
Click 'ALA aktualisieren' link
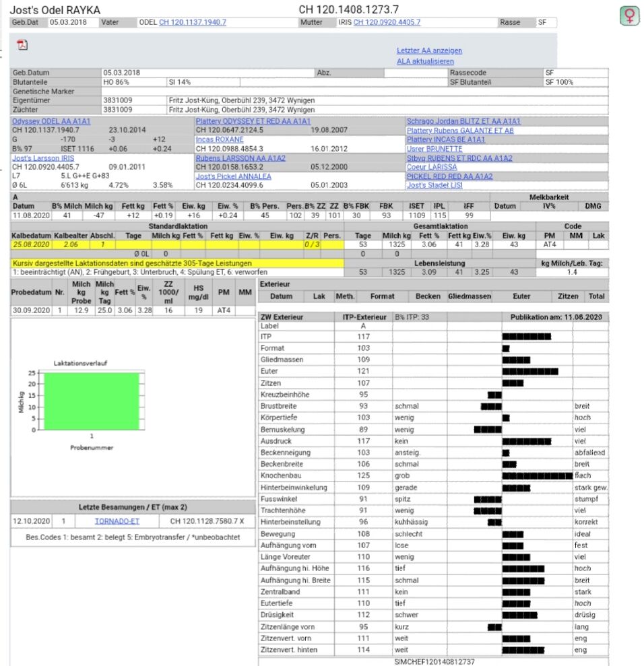point(424,61)
